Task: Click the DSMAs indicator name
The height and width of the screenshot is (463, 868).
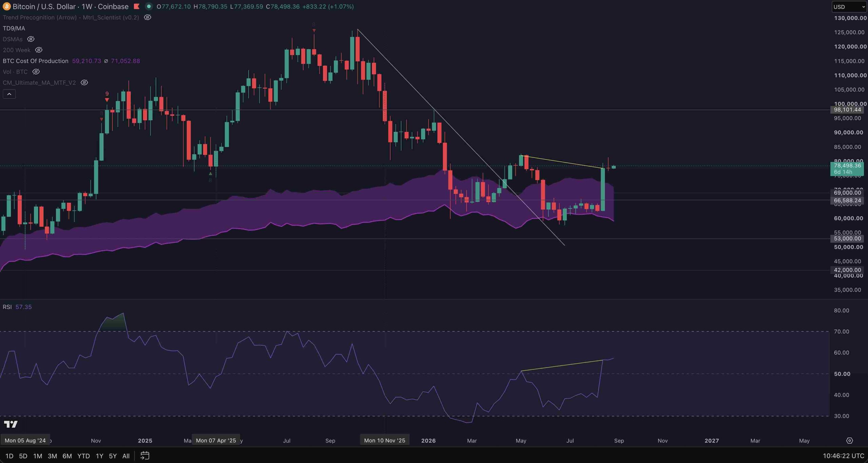Action: (x=13, y=39)
